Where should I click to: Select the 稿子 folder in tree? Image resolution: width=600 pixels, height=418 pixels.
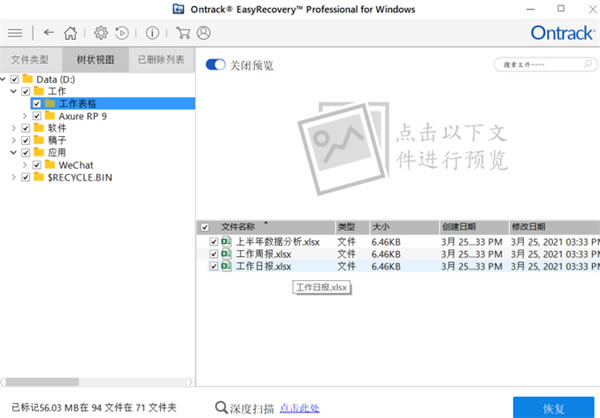57,140
